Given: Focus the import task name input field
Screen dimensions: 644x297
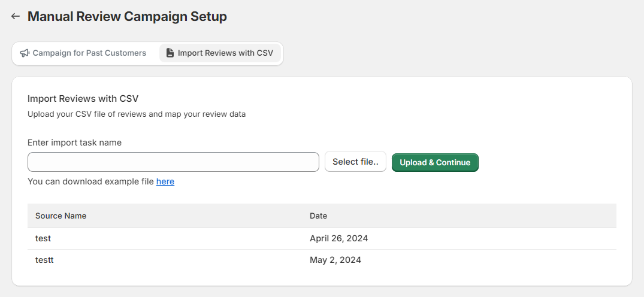Looking at the screenshot, I should pyautogui.click(x=173, y=162).
